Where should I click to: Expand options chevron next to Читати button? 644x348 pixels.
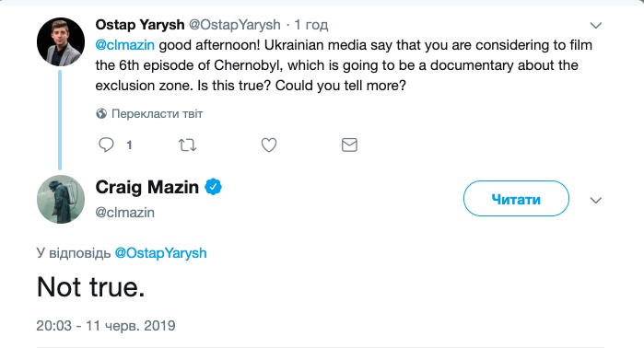pos(595,201)
